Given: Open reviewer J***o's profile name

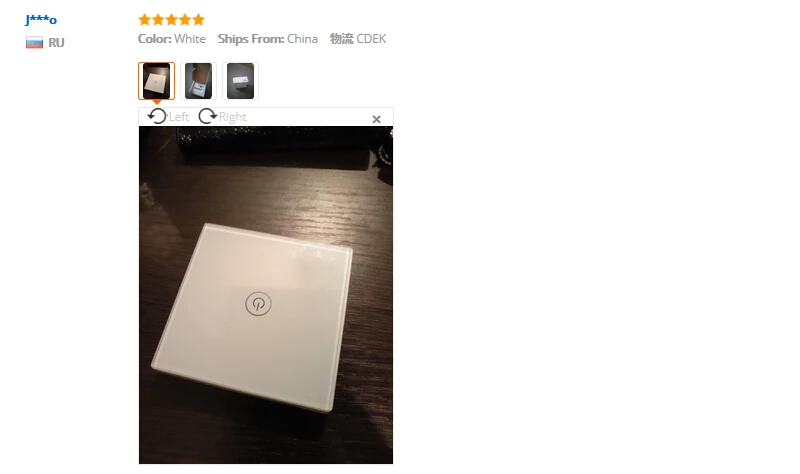Looking at the screenshot, I should click(41, 20).
